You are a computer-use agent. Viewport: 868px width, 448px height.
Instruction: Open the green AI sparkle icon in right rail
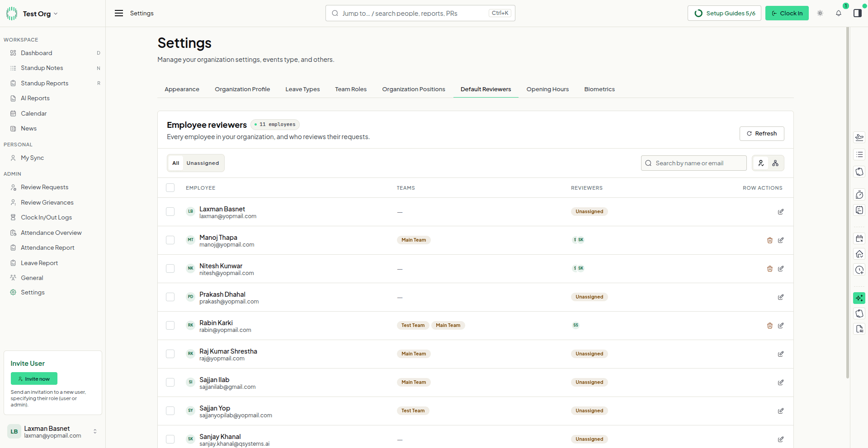859,298
